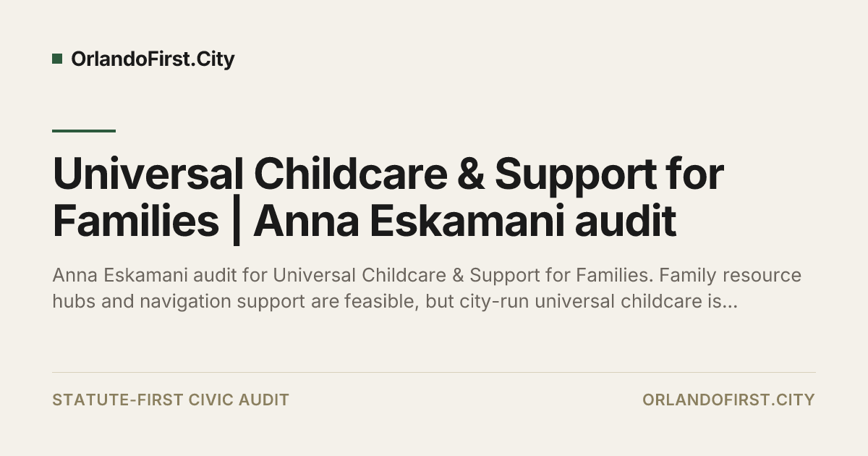Click Anna Eskamani audit in the headline
The width and height of the screenshot is (868, 456).
click(x=465, y=221)
